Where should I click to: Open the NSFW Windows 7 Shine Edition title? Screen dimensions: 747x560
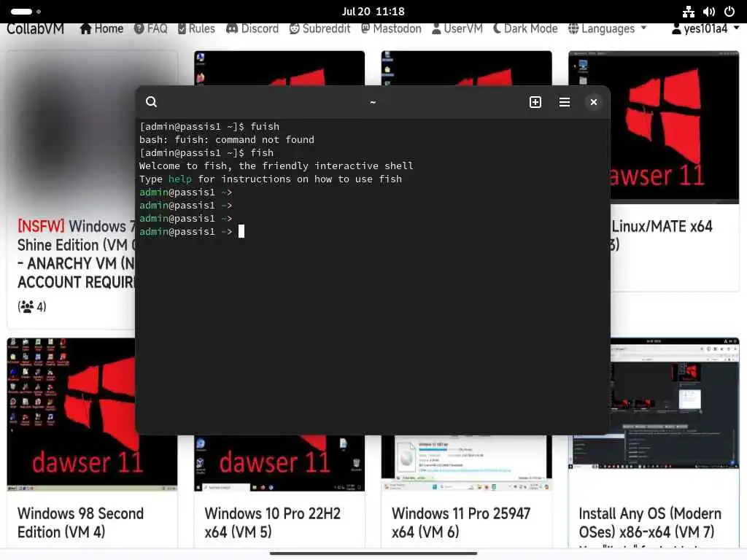click(76, 254)
